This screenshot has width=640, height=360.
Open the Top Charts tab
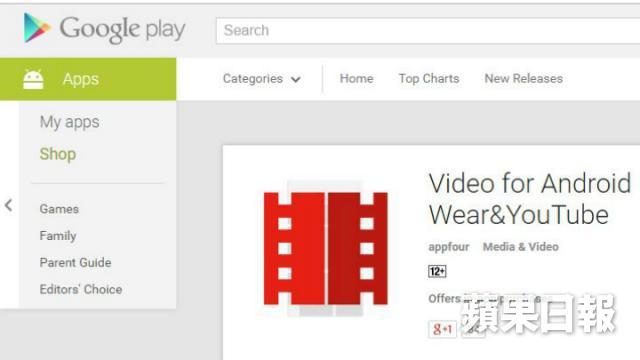point(429,78)
